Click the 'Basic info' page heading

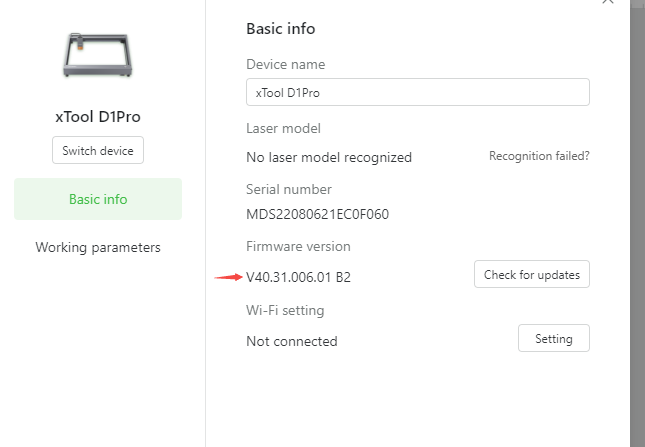pos(281,29)
